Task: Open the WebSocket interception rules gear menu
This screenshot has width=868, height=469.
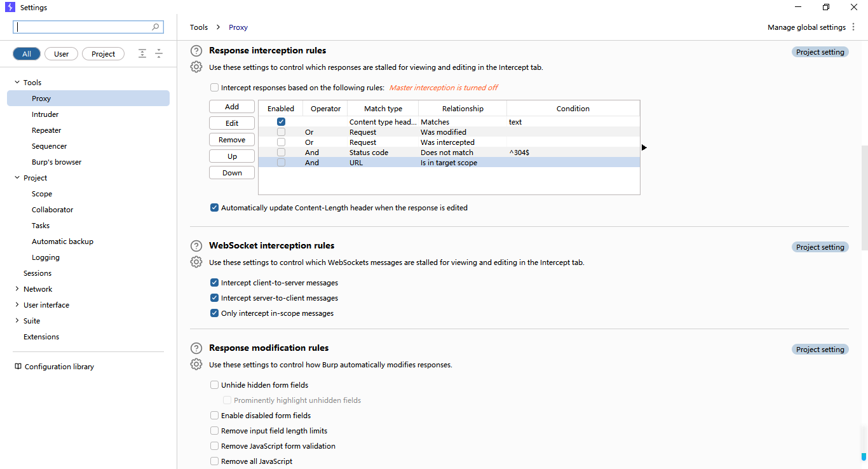Action: coord(196,262)
